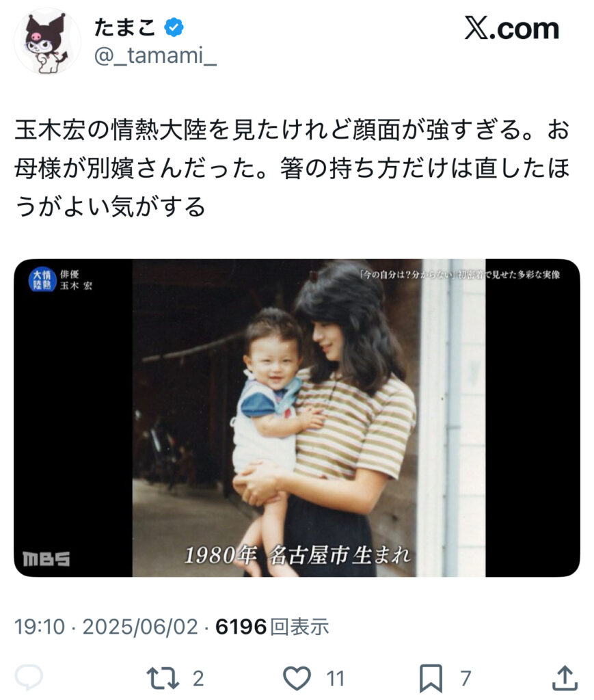Bookmark the post using the bookmark icon
The width and height of the screenshot is (594, 700).
[x=431, y=678]
